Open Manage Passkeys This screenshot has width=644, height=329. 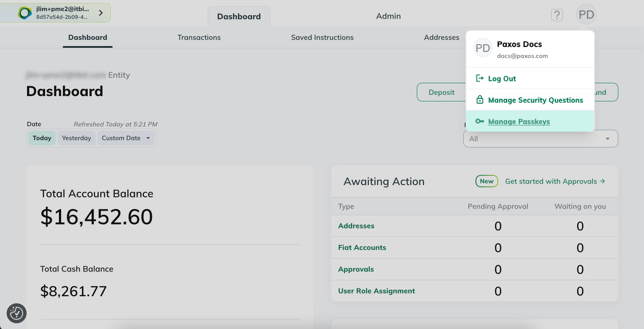click(530, 121)
